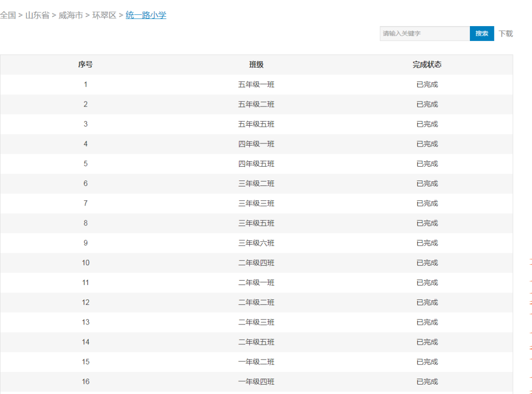Select 山东省 in the breadcrumb path

pos(37,15)
